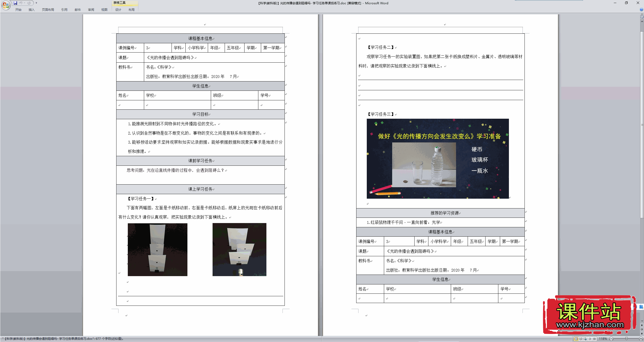This screenshot has height=342, width=644.
Task: Save the document with the floppy icon
Action: pos(15,3)
